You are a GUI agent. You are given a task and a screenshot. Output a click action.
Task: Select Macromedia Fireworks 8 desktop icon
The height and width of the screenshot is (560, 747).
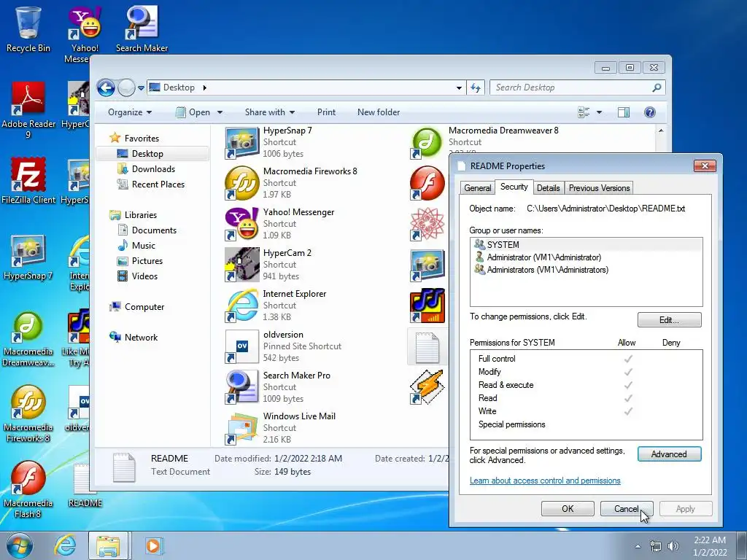28,413
